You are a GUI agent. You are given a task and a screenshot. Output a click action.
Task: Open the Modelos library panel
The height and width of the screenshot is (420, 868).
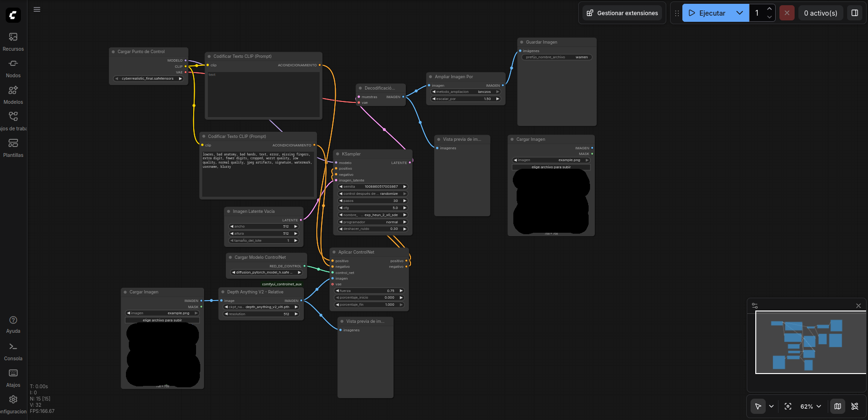13,95
